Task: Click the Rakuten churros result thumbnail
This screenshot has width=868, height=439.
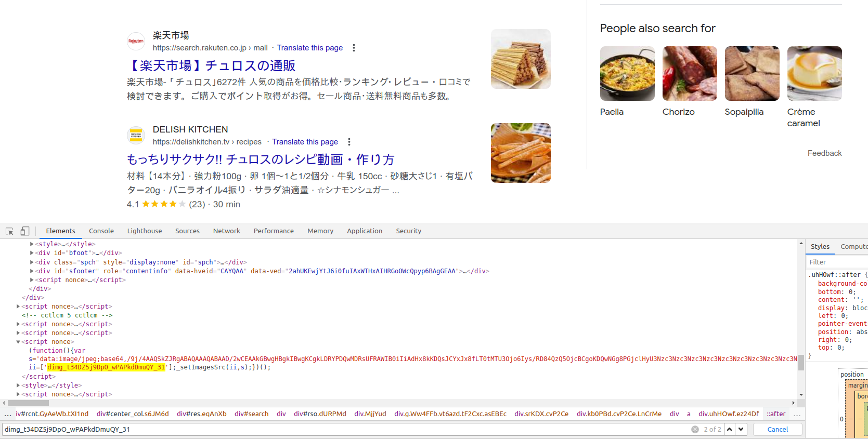Action: click(521, 59)
